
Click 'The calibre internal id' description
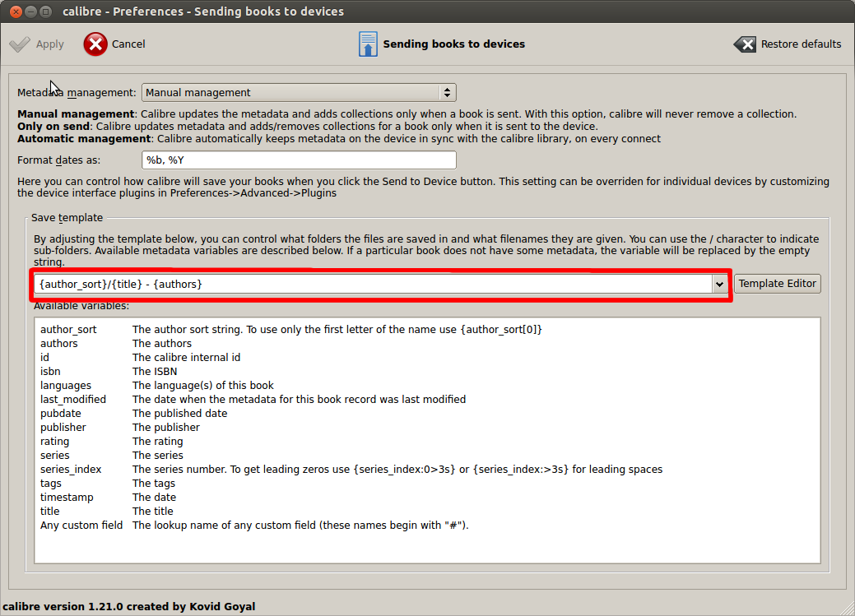click(186, 357)
